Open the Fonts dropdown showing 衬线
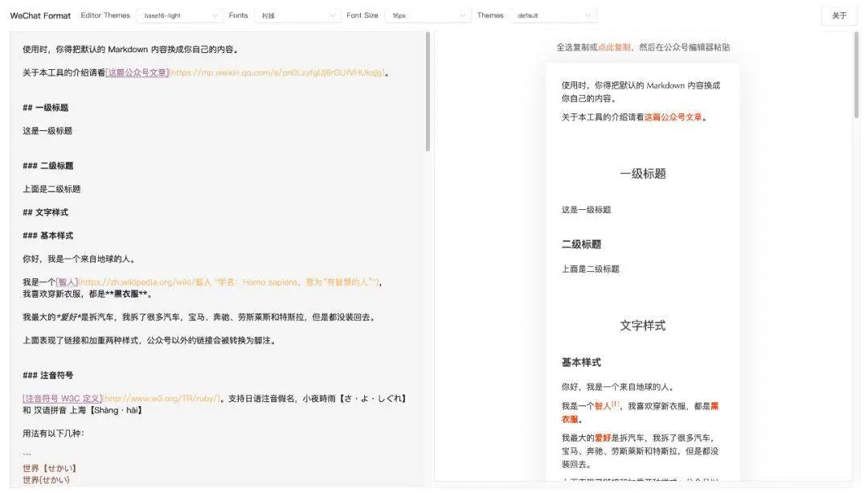The image size is (868, 493). 297,14
